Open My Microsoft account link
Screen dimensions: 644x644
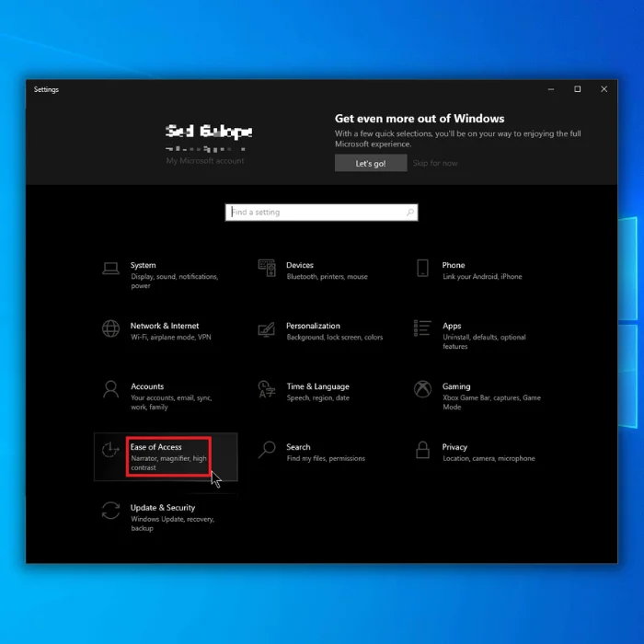pos(205,161)
